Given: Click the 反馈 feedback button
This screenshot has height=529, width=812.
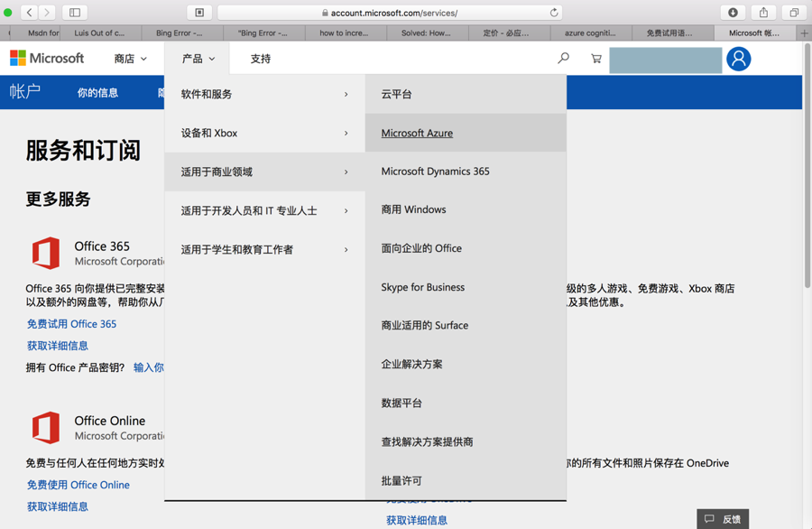Looking at the screenshot, I should tap(723, 519).
